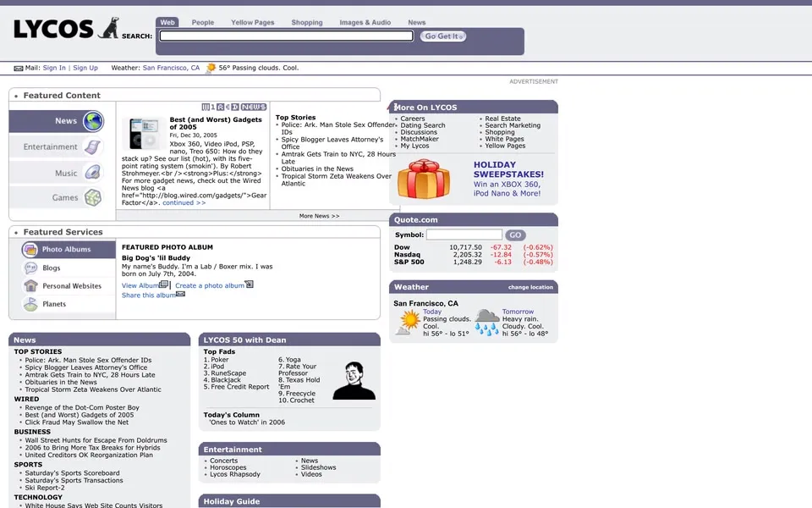The width and height of the screenshot is (812, 508).
Task: Click the Music disc icon
Action: click(93, 173)
